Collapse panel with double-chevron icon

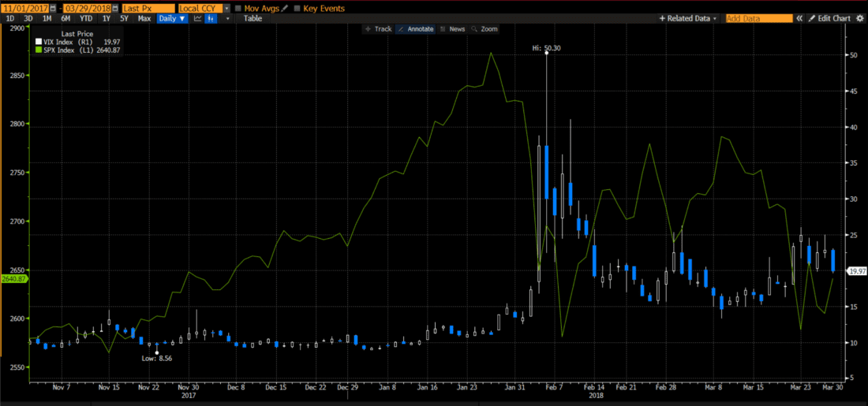tap(799, 18)
